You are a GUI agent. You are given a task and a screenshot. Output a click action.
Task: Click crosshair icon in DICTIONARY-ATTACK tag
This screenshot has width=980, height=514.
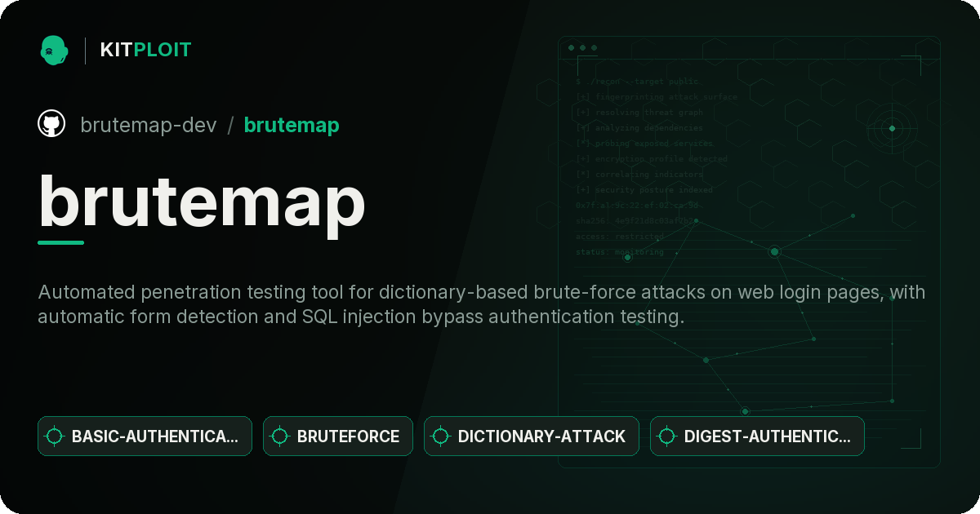[441, 436]
